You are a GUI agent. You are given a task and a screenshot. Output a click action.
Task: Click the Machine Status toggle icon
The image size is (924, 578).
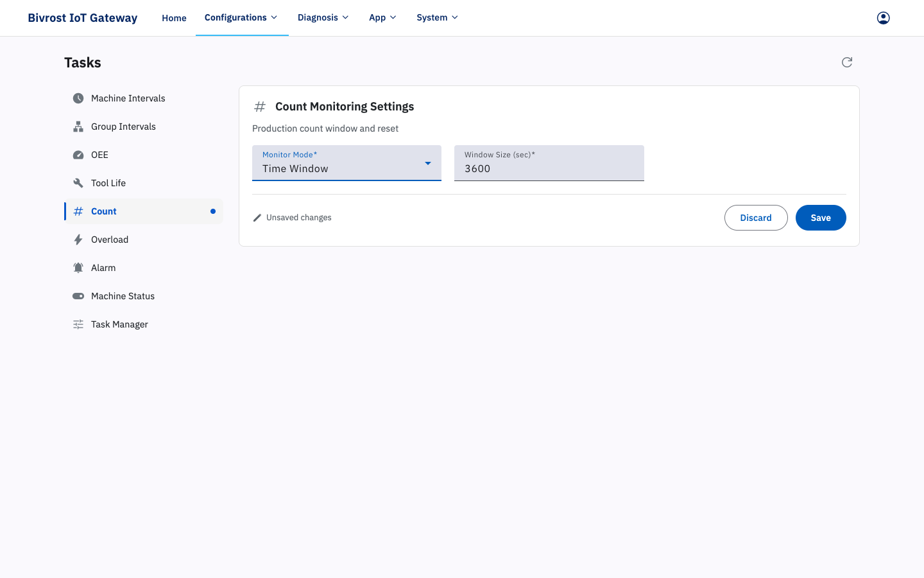[x=78, y=296]
